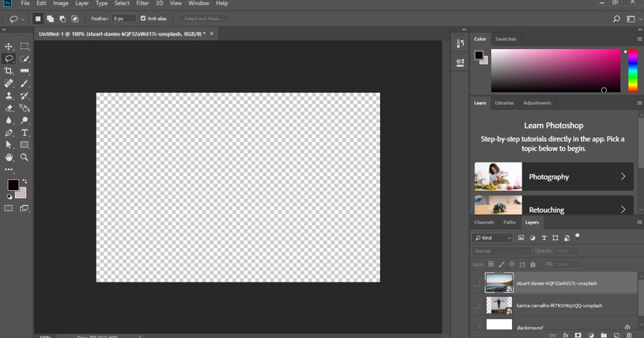Pick a hue on the spectrum slider
This screenshot has height=338, width=644.
click(633, 71)
